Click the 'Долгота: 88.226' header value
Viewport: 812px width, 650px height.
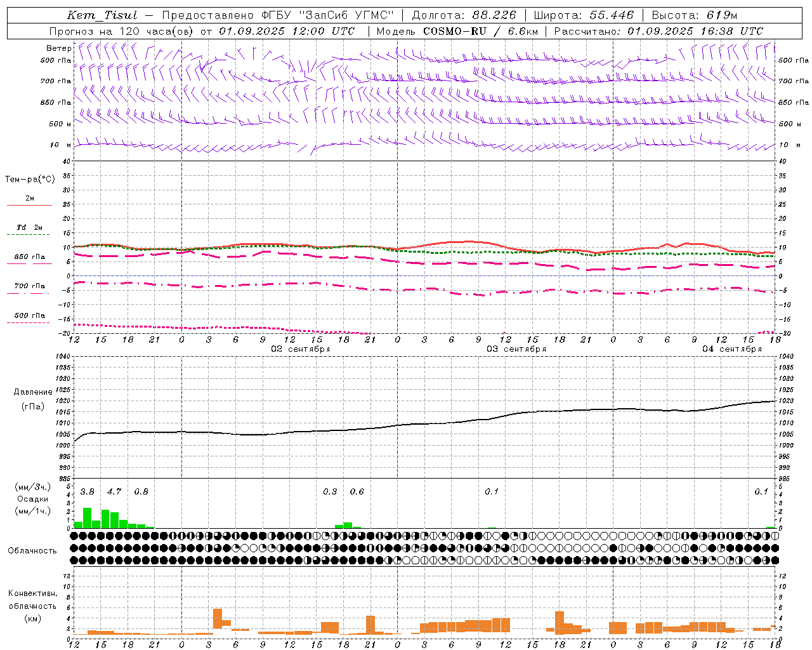coord(464,15)
